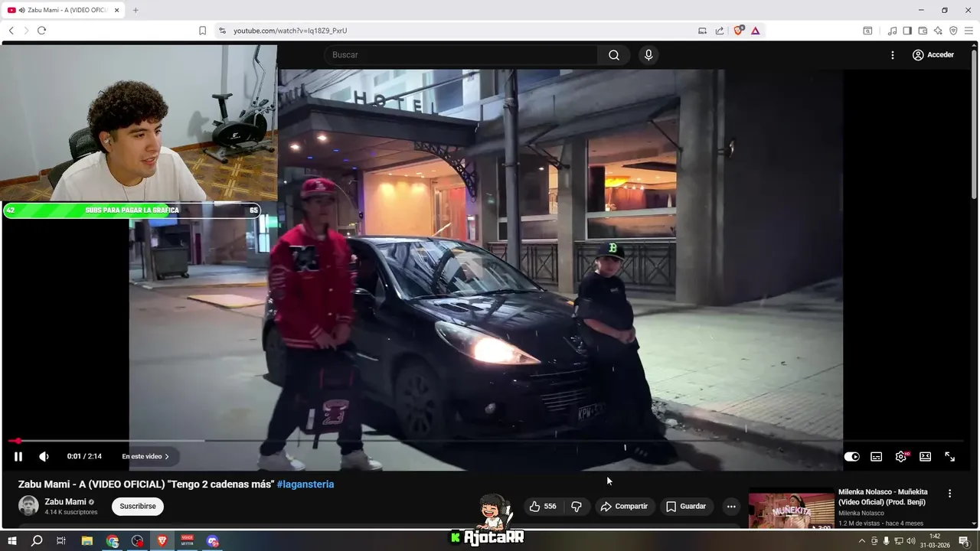Reload the current page
This screenshot has width=980, height=551.
(41, 31)
